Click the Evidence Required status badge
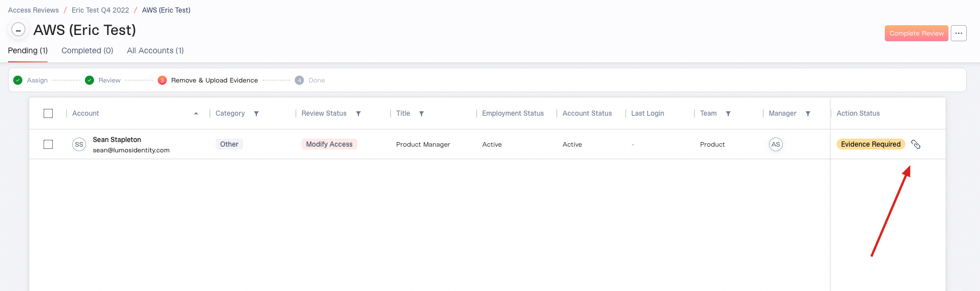This screenshot has height=291, width=980. tap(870, 144)
